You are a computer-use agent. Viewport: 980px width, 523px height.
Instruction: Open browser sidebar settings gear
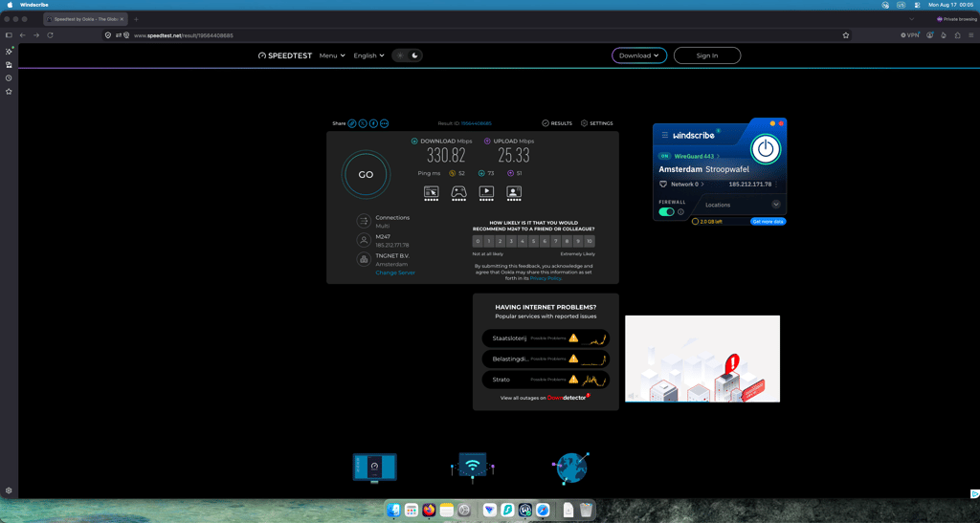(x=9, y=490)
